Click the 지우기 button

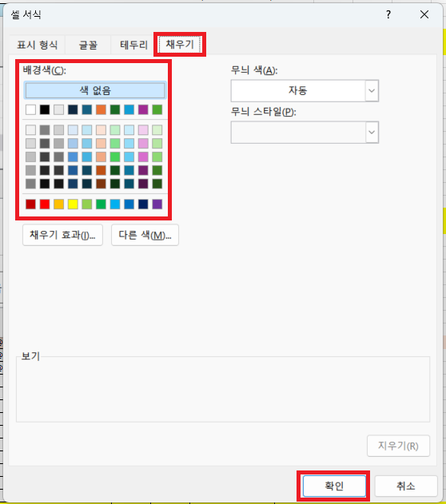tap(398, 446)
